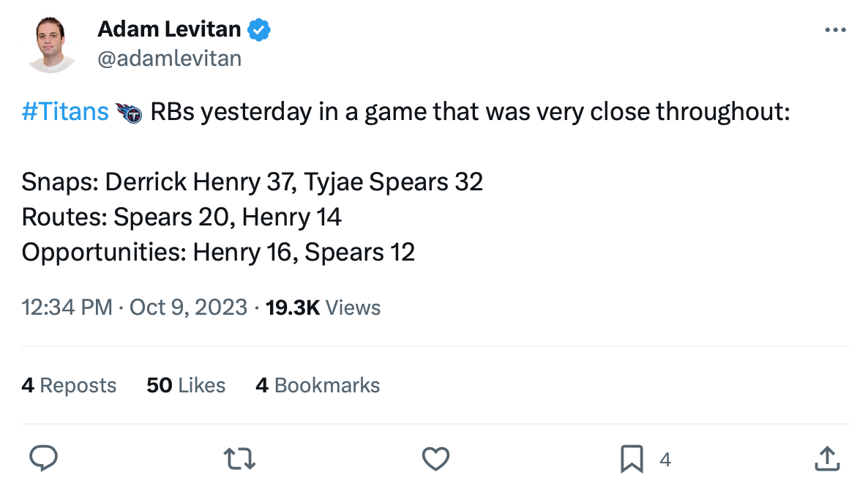Screen dimensions: 868x489
Task: View the 4 Bookmarks count link
Action: [318, 386]
